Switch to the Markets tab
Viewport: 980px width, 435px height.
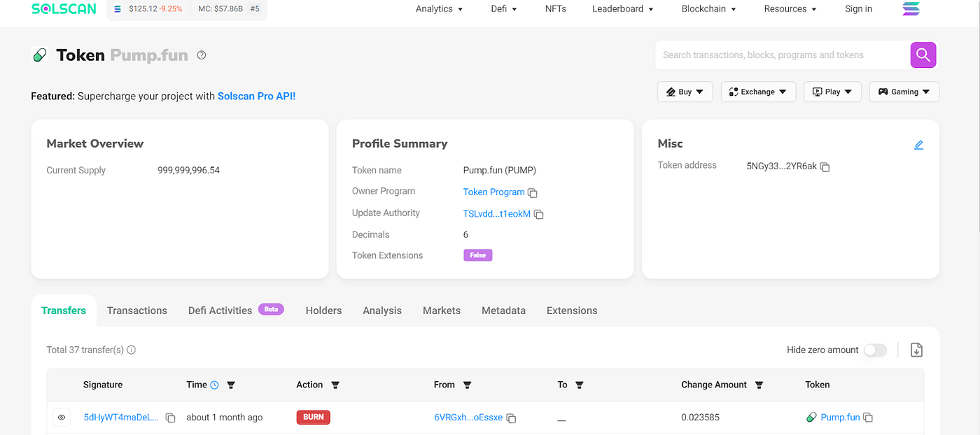click(x=442, y=311)
